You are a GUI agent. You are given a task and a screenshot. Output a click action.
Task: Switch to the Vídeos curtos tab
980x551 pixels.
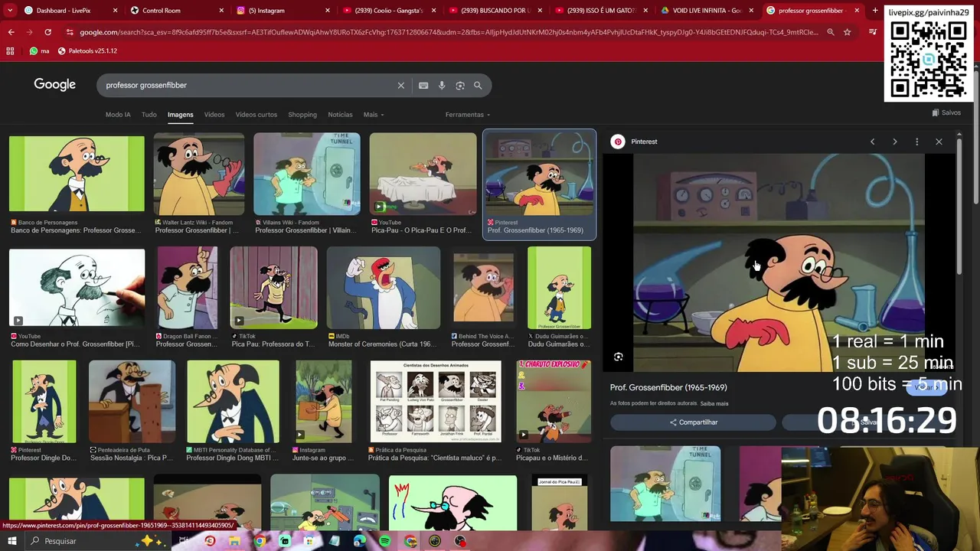point(256,115)
